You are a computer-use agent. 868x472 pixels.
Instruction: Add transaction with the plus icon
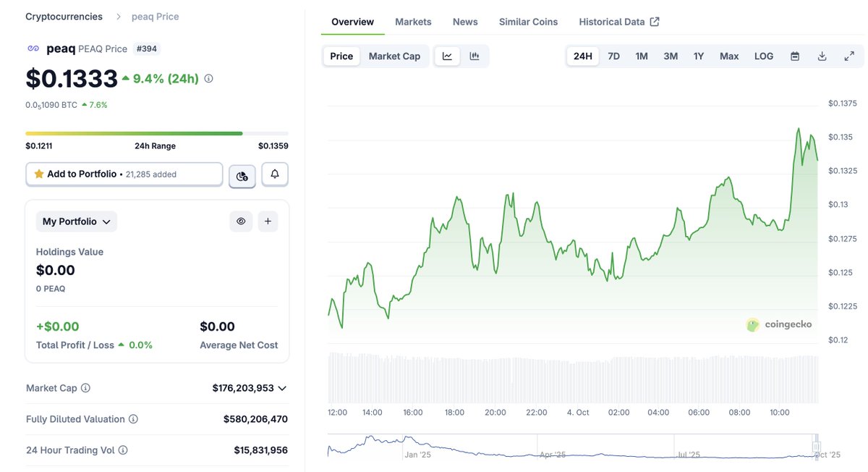point(268,222)
